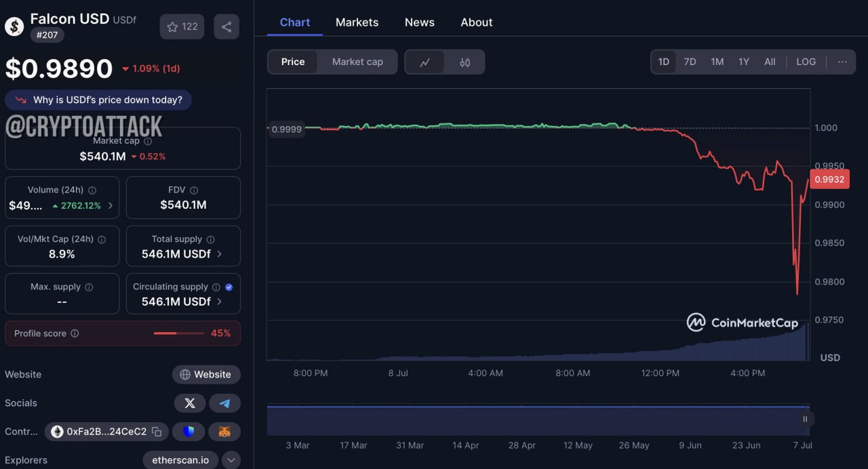The height and width of the screenshot is (469, 868).
Task: Click info icon next to Max. supply
Action: [x=89, y=287]
